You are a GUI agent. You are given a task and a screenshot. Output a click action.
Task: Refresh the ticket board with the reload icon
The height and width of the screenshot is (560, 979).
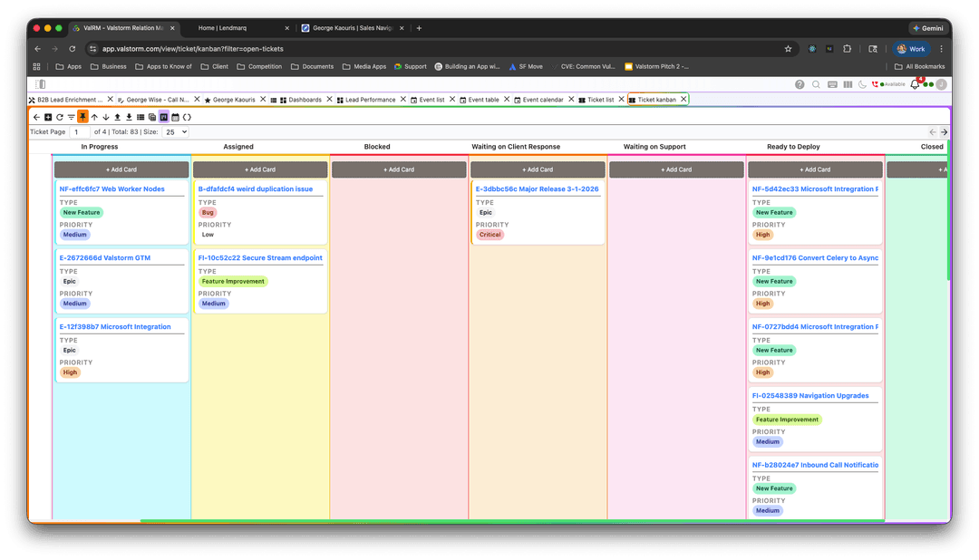pyautogui.click(x=59, y=117)
